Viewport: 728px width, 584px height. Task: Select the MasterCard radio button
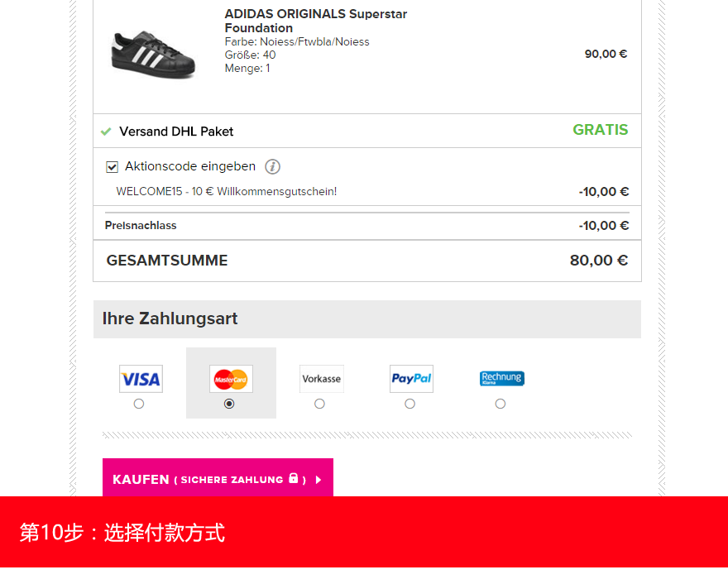coord(229,404)
